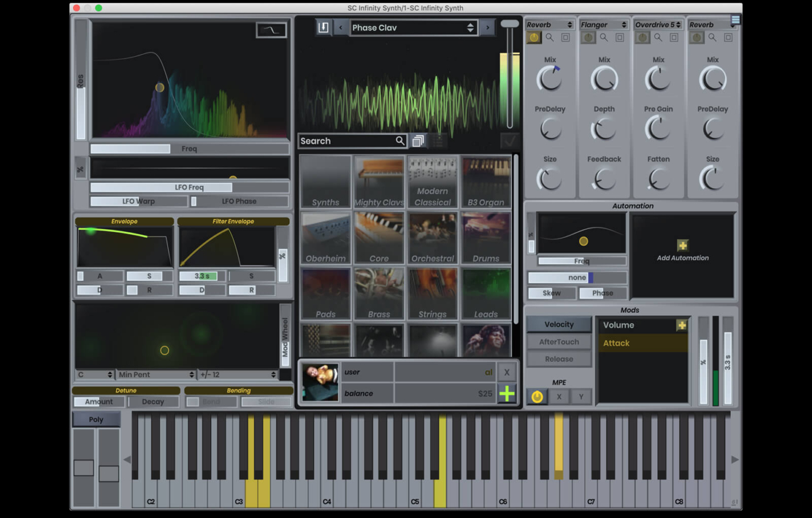812x518 pixels.
Task: Click the Filter Envelope header
Action: tap(233, 222)
